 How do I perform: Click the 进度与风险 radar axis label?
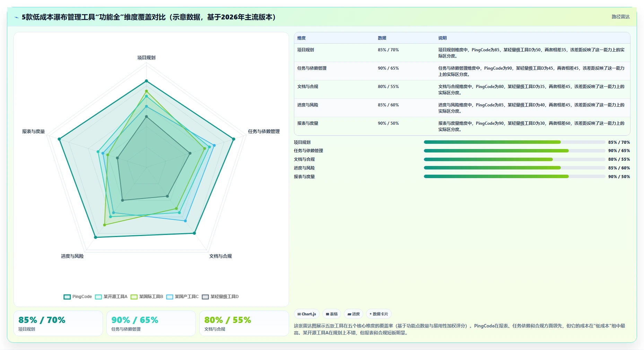pos(72,256)
